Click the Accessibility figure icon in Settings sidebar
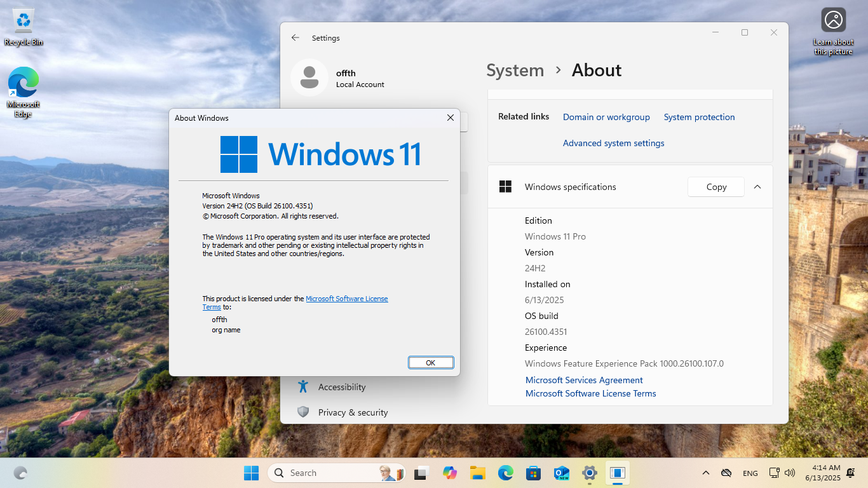 point(303,386)
